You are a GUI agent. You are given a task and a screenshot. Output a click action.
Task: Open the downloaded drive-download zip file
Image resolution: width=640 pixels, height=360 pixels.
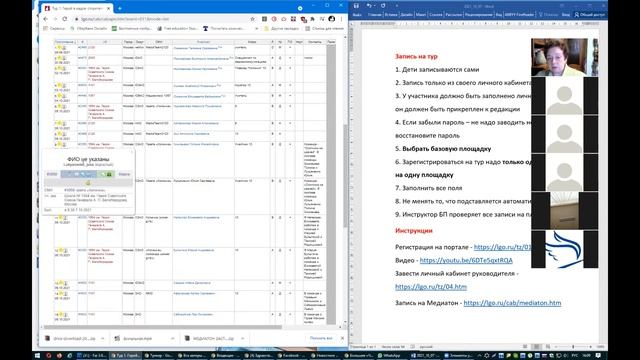(x=70, y=338)
